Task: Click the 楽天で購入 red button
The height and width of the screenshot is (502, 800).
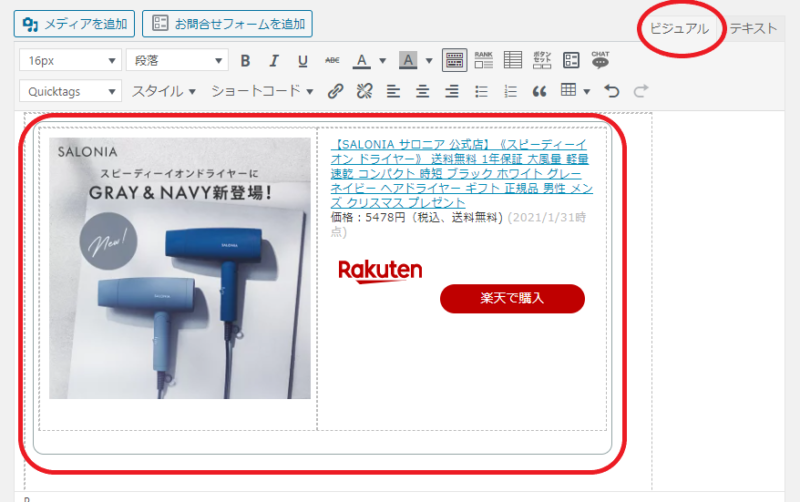Action: [x=512, y=298]
